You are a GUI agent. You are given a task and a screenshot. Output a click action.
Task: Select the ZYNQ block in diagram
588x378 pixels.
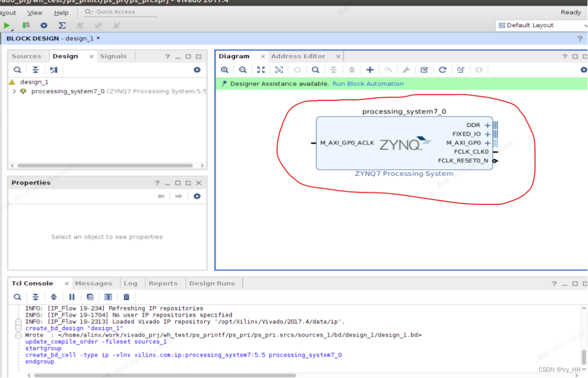[404, 143]
